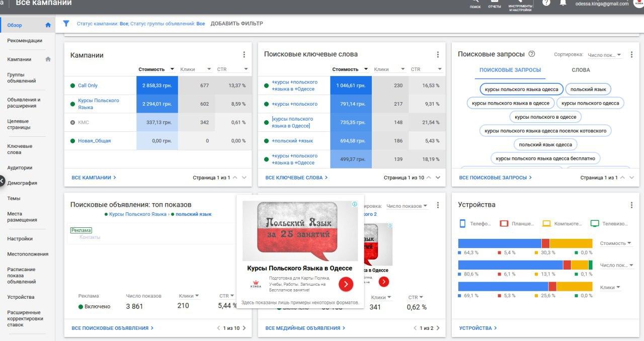Open the tools and settings (ИНСТРУМЕНТЫ И НАСТРОЙКИ) icon
Viewport: 644px width, 341px height.
[520, 5]
